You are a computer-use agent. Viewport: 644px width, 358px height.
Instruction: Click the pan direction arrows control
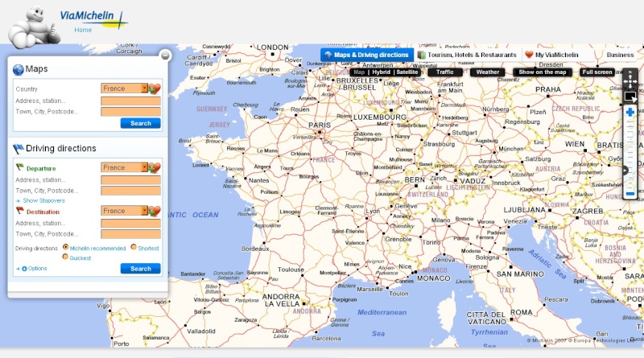coord(630,80)
